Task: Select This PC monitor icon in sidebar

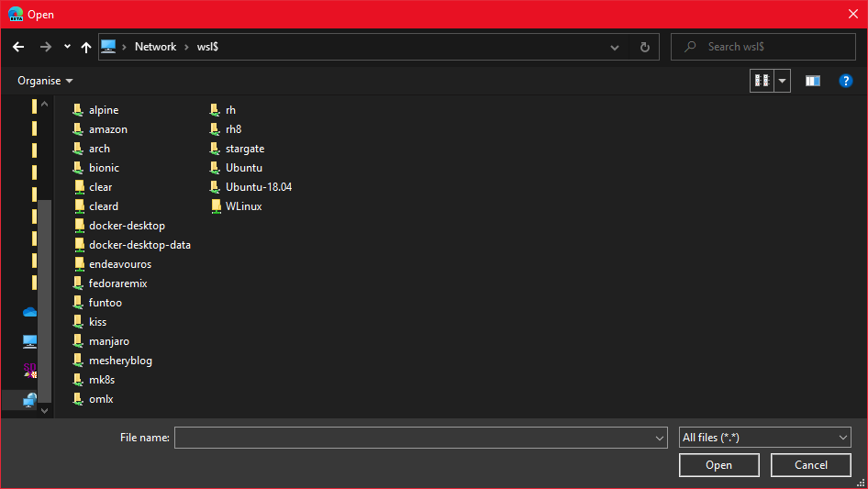Action: click(29, 341)
